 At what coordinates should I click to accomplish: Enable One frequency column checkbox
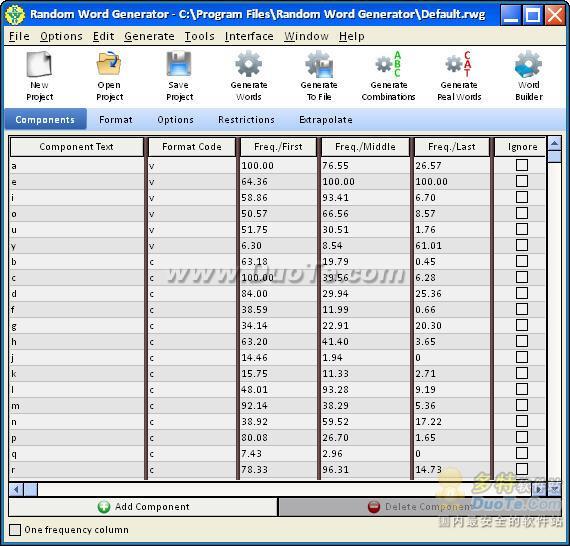(15, 530)
